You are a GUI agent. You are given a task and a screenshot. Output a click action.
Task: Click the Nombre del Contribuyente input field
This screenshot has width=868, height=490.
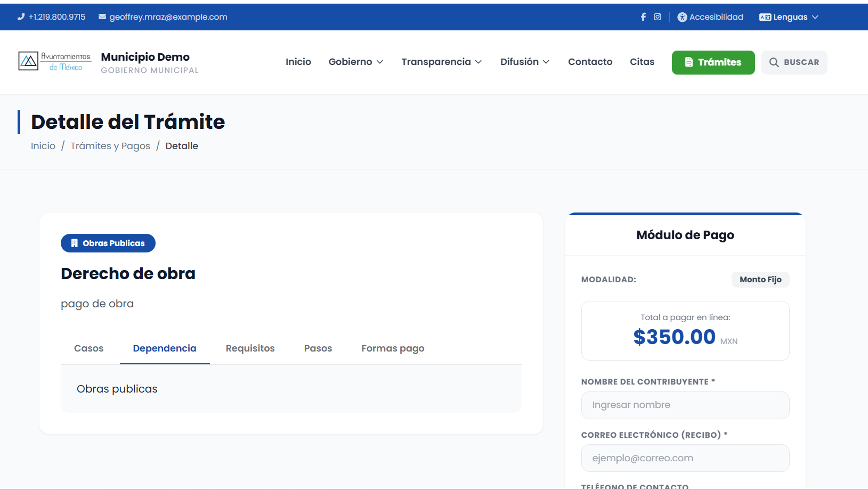click(x=685, y=405)
